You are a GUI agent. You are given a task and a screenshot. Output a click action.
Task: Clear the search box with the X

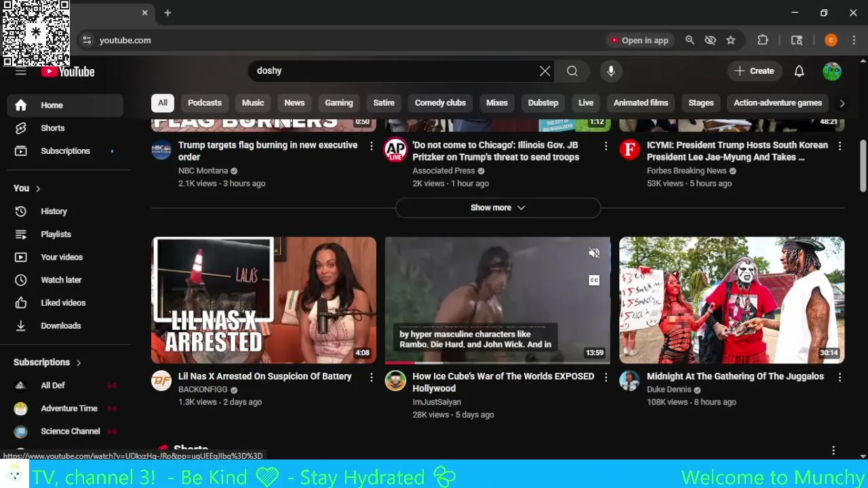tap(545, 70)
